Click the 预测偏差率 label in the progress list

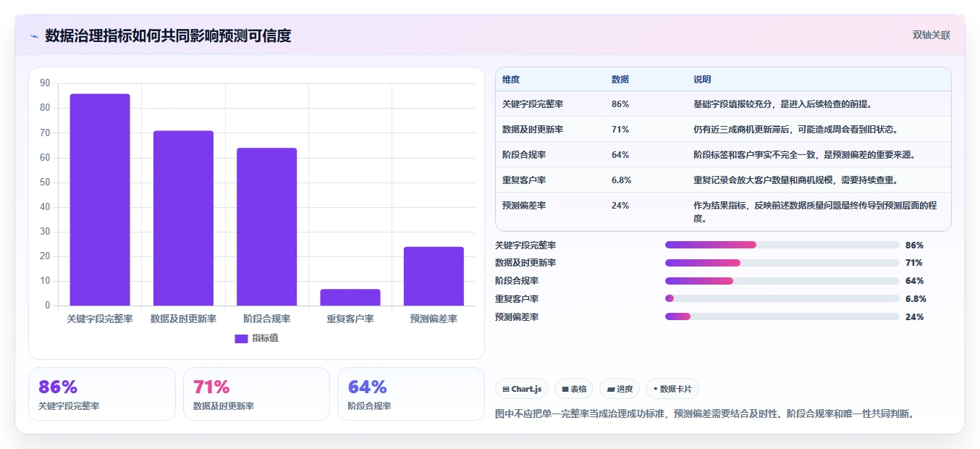click(517, 316)
